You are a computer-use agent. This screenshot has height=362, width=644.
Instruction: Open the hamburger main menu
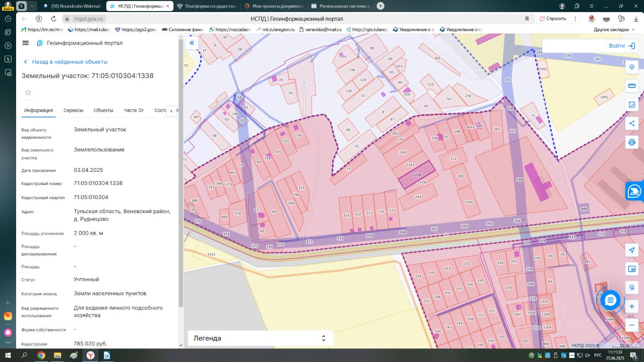[26, 43]
